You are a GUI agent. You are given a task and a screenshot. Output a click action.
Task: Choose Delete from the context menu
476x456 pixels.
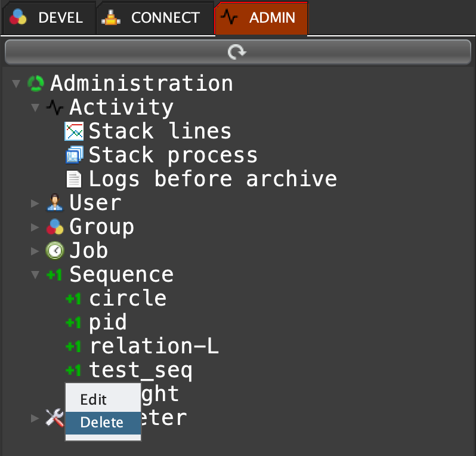click(x=102, y=423)
